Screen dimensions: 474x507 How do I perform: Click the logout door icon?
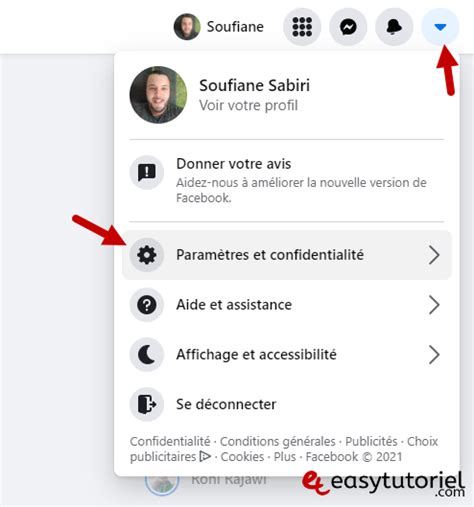(x=147, y=404)
